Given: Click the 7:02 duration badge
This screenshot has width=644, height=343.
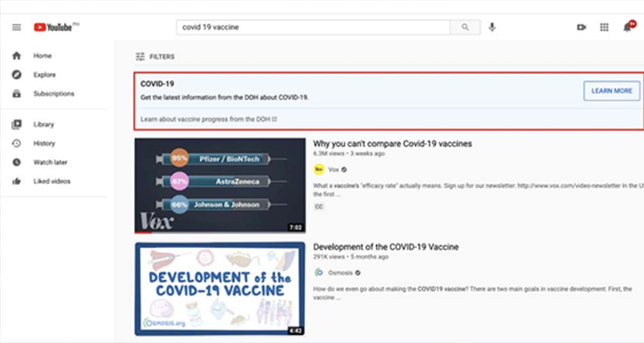Looking at the screenshot, I should click(x=296, y=228).
